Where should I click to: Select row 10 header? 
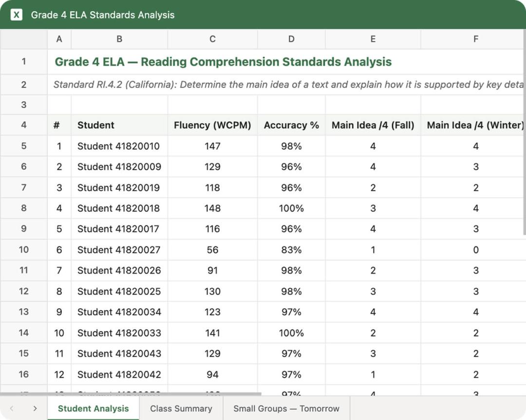click(24, 250)
